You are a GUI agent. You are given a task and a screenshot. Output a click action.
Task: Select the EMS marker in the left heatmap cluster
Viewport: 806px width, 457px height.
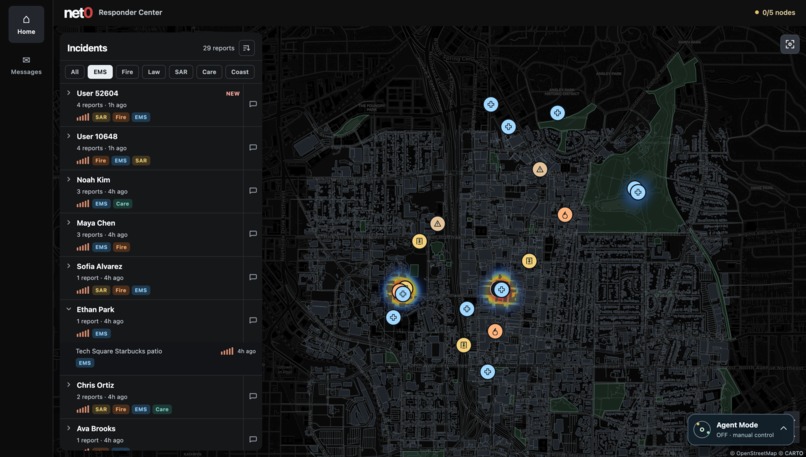pos(403,294)
